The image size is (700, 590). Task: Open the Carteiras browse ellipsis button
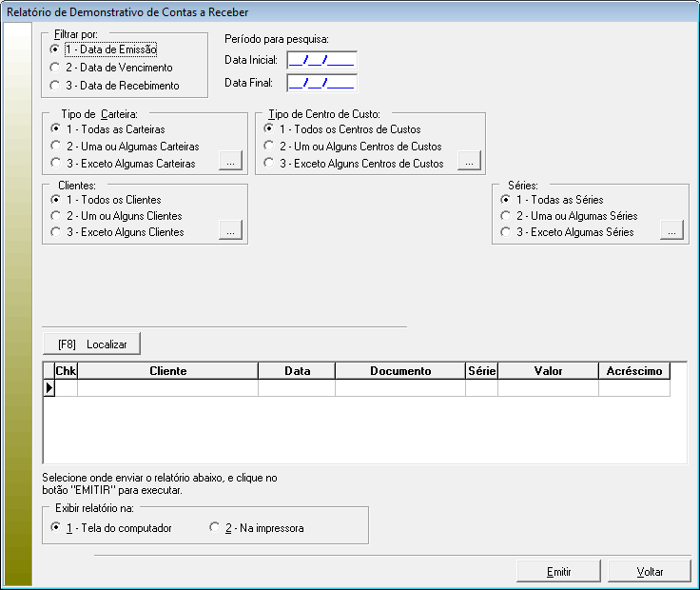point(230,162)
